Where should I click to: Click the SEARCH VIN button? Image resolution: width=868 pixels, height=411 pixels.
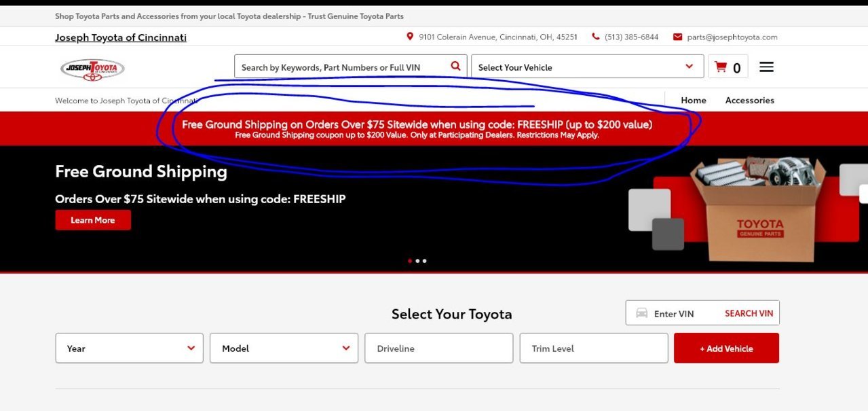pos(749,313)
